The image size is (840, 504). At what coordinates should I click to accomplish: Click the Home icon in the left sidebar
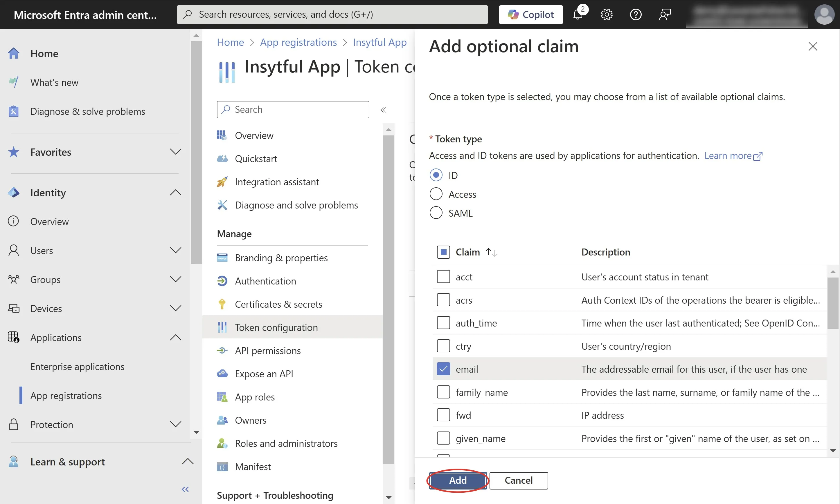(14, 53)
